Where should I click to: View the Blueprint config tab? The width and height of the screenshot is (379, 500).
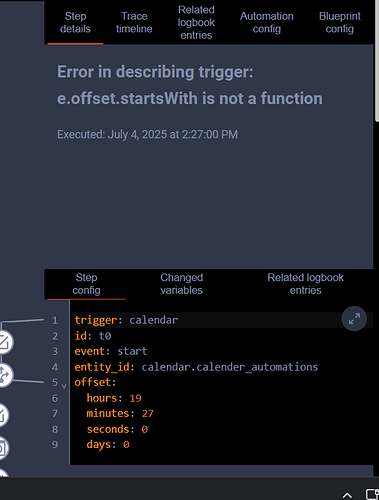339,22
